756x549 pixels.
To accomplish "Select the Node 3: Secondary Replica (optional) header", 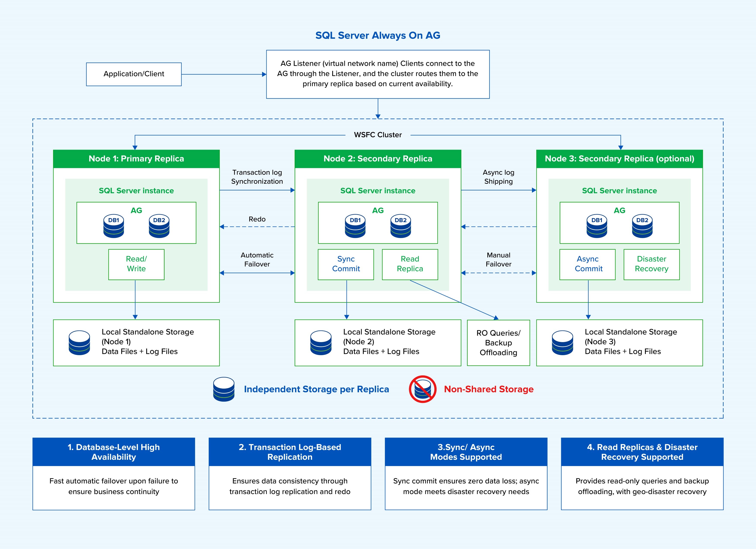I will tap(620, 159).
